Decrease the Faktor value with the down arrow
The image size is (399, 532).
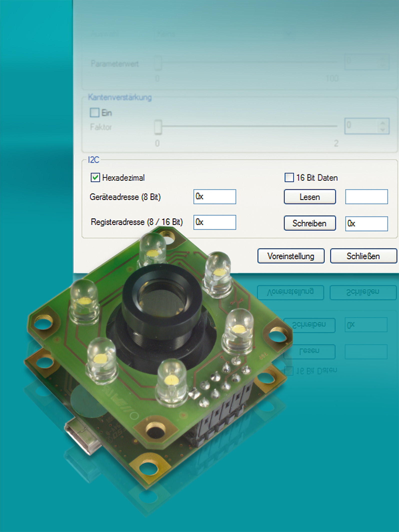coord(382,130)
